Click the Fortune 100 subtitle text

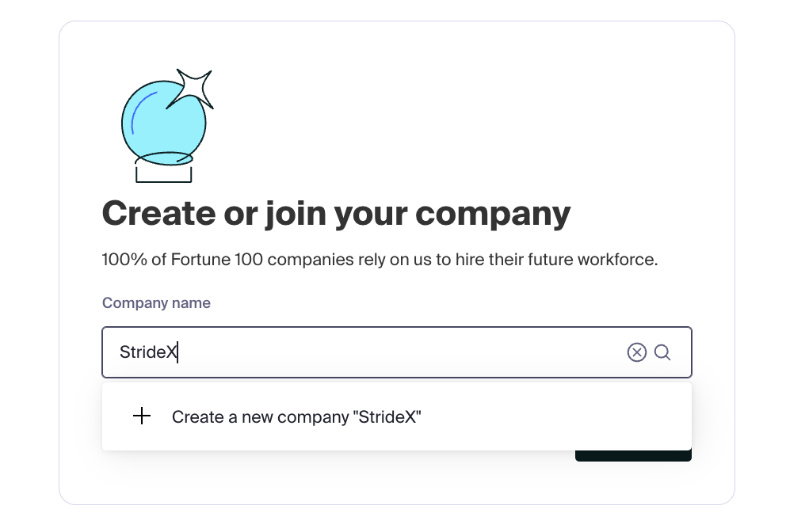coord(380,260)
